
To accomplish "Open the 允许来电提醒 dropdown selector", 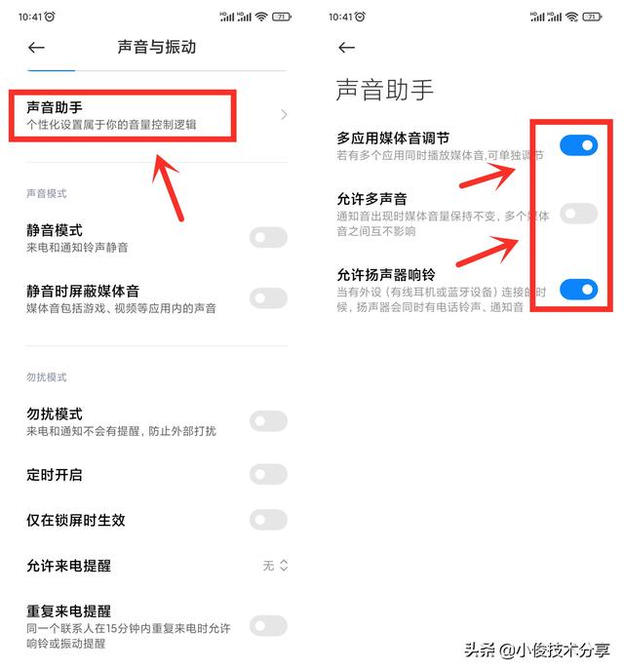I will click(275, 566).
